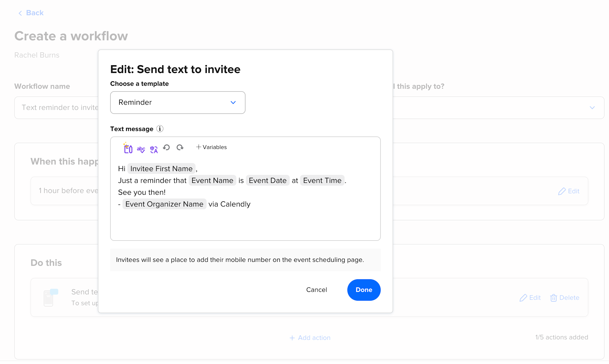Undo the last text message edit
Screen dimensions: 609x364
pos(166,147)
